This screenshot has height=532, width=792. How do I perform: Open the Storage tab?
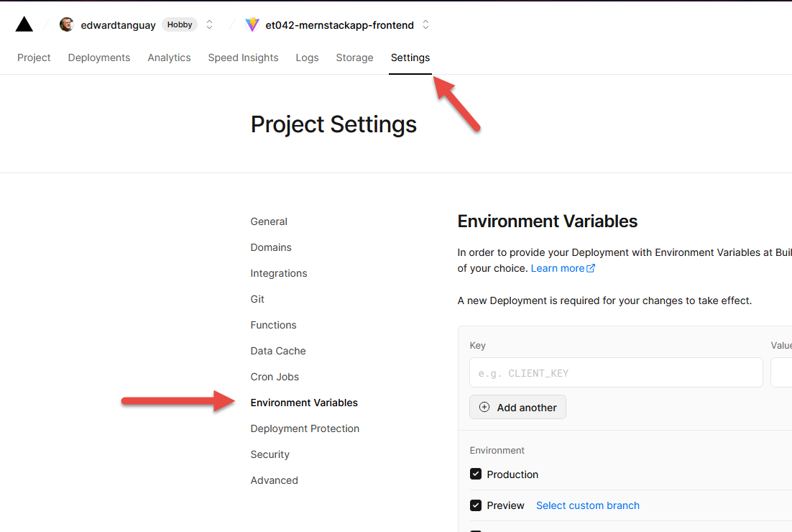(354, 58)
